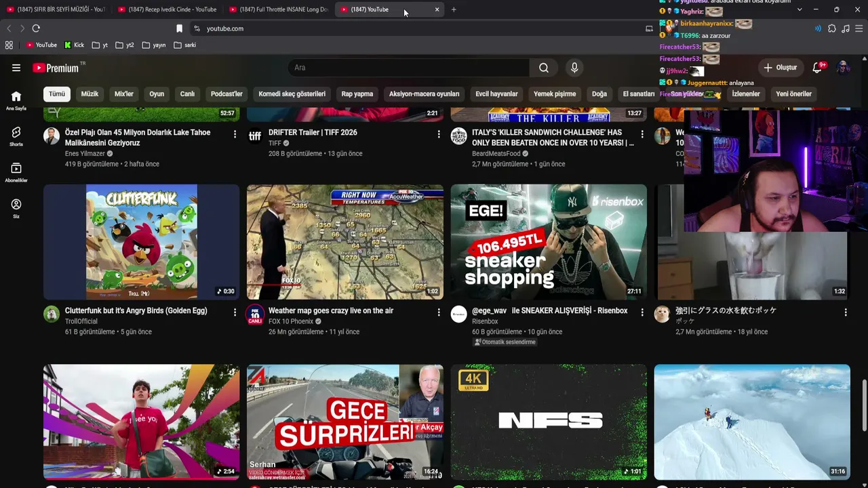Open the TIFF channel avatar
This screenshot has width=868, height=488.
(255, 136)
